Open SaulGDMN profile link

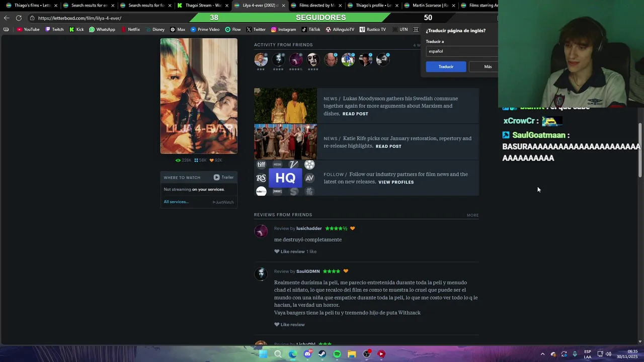click(x=308, y=271)
